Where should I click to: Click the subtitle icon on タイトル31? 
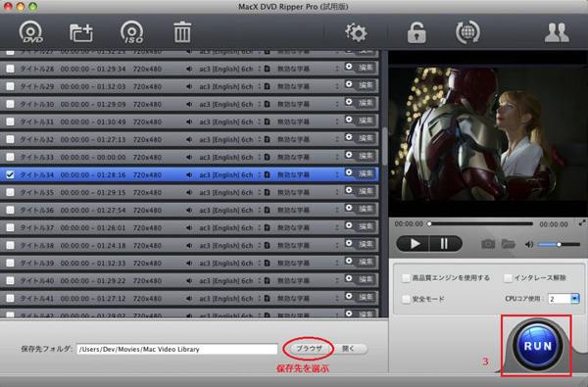(267, 121)
